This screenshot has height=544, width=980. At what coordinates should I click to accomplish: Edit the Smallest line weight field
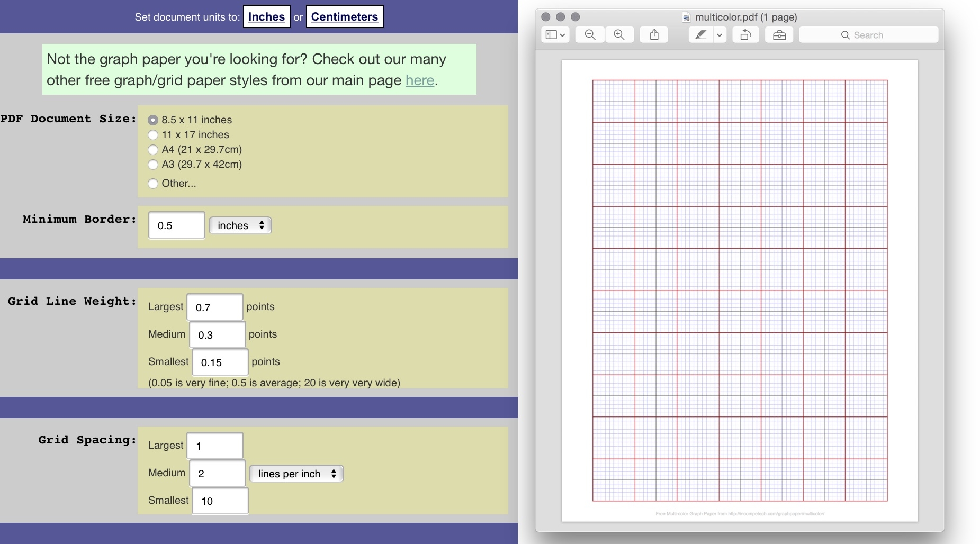[220, 362]
